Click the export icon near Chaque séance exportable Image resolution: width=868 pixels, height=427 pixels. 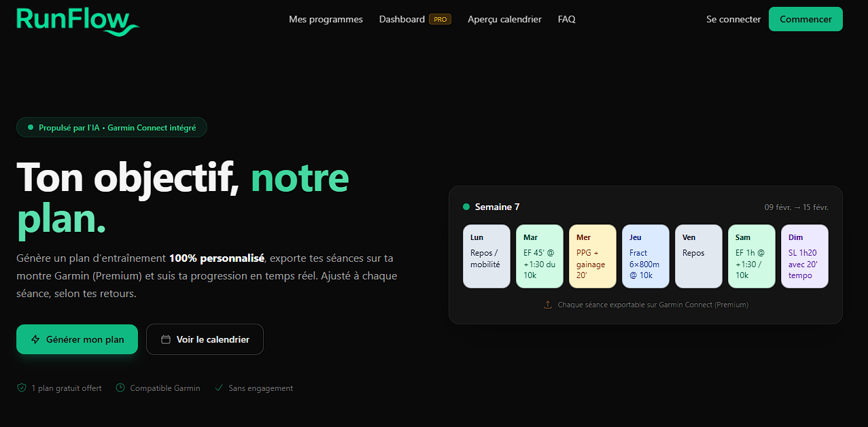point(547,305)
